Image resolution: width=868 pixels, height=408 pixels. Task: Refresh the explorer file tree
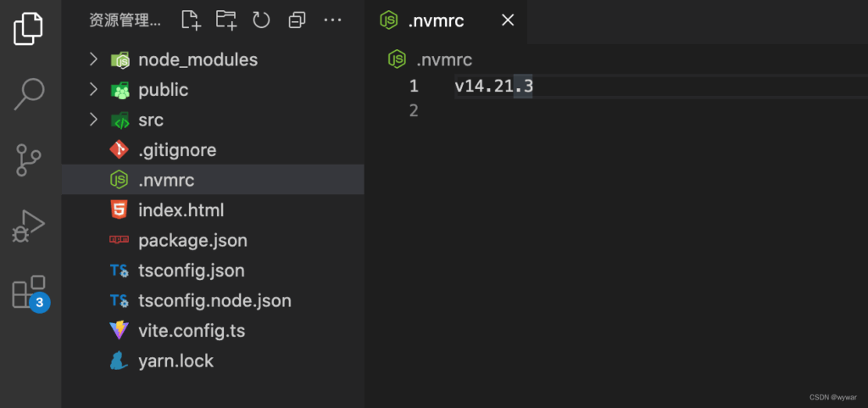coord(261,20)
